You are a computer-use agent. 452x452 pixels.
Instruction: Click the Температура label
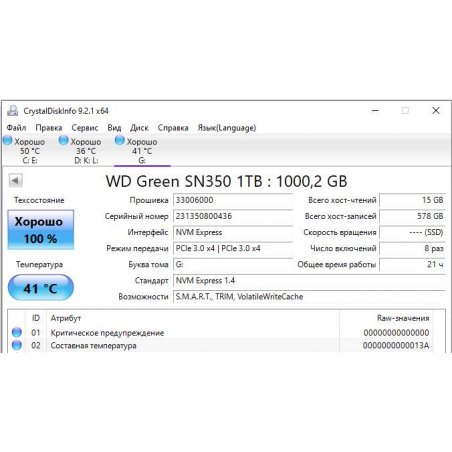tap(39, 264)
